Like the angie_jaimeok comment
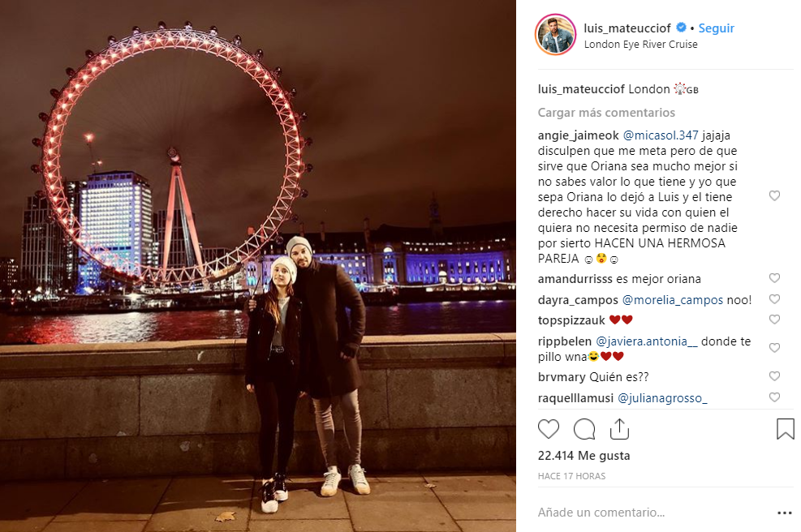801x532 pixels. 774,195
